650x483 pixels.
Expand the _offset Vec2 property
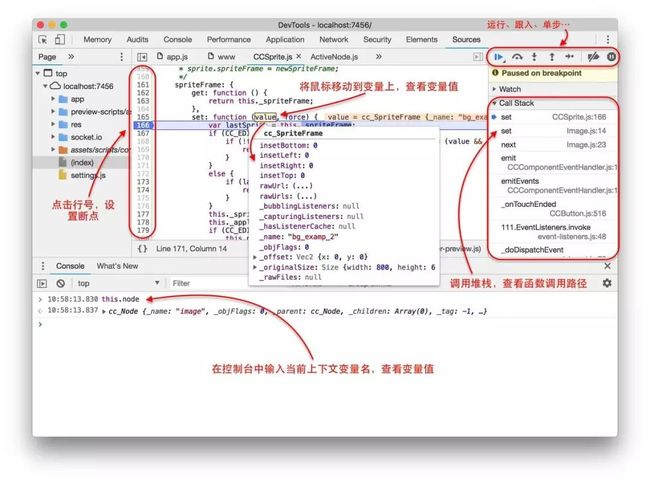pyautogui.click(x=255, y=257)
